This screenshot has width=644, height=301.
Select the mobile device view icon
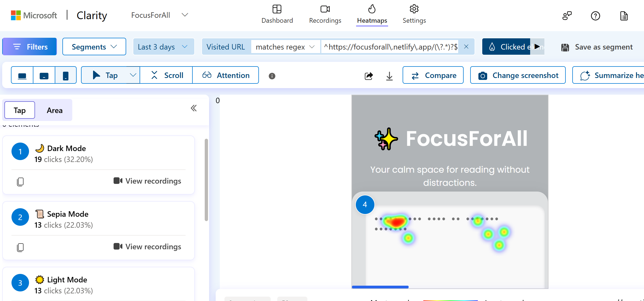(x=66, y=75)
